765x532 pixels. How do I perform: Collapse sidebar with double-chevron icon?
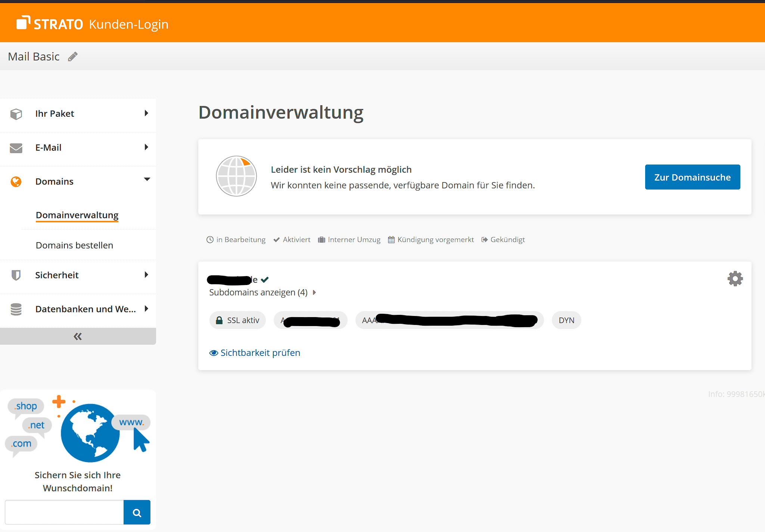click(x=78, y=337)
